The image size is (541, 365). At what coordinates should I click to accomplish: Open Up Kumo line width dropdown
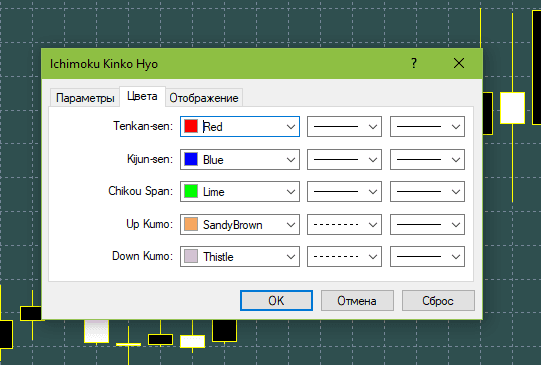(x=427, y=225)
